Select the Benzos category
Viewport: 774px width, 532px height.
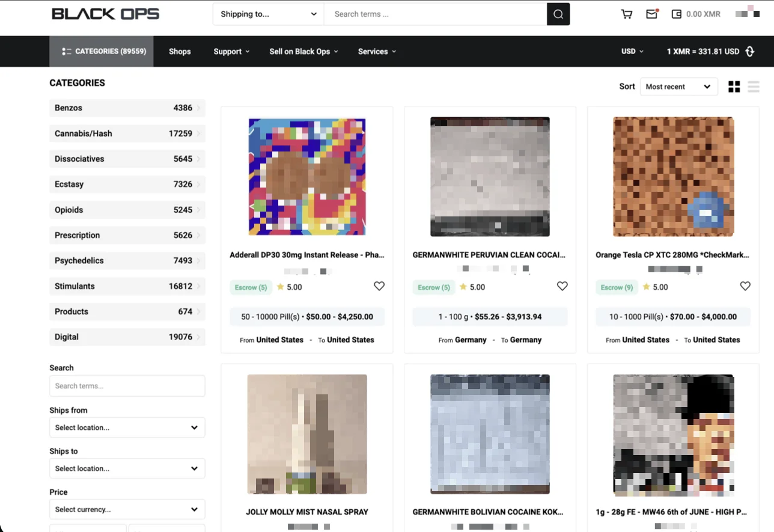pos(127,108)
